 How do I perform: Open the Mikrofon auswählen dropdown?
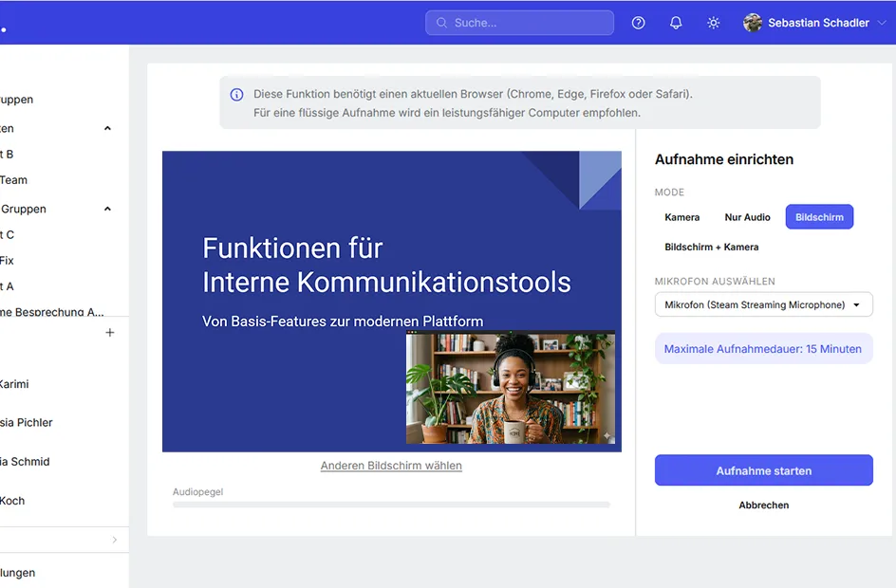click(x=763, y=304)
